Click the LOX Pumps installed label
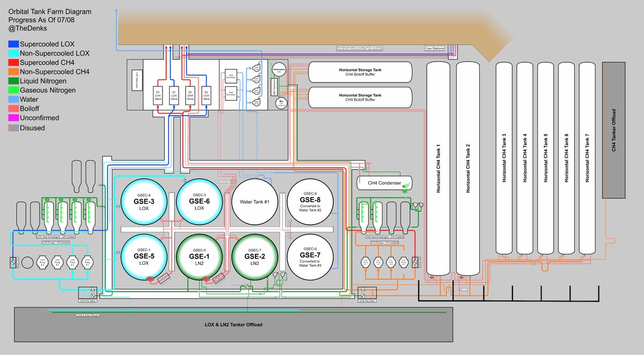The height and width of the screenshot is (355, 644). [56, 242]
